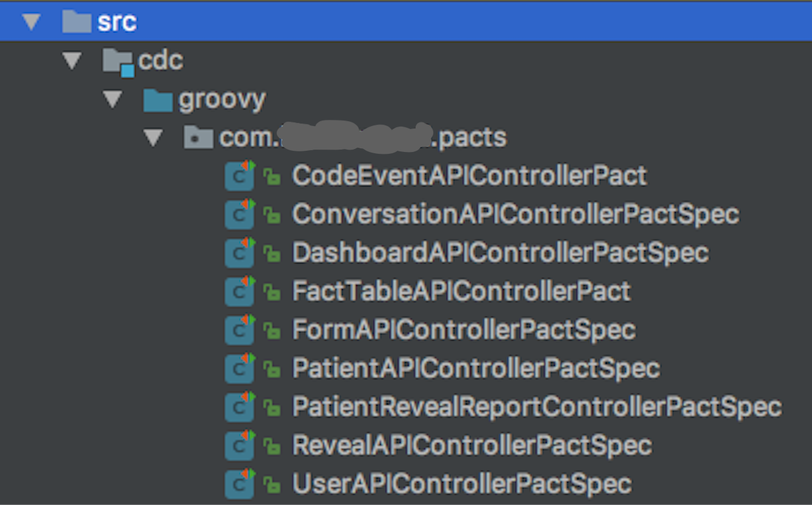This screenshot has height=505, width=812.
Task: Click the cdc module folder icon
Action: coord(118,62)
